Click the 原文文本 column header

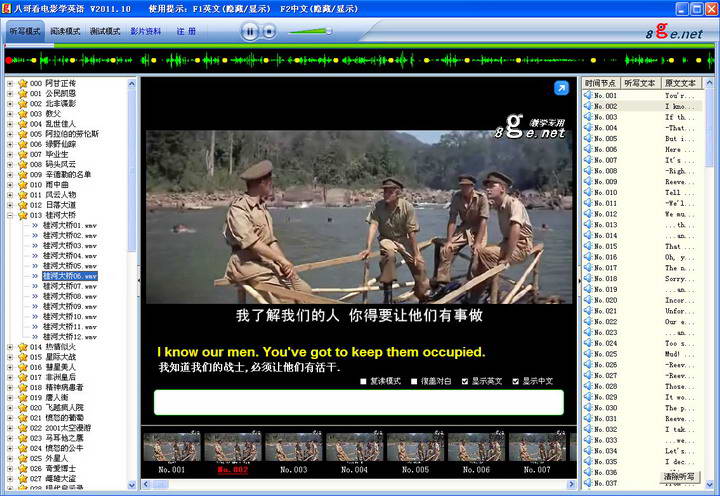pyautogui.click(x=681, y=83)
